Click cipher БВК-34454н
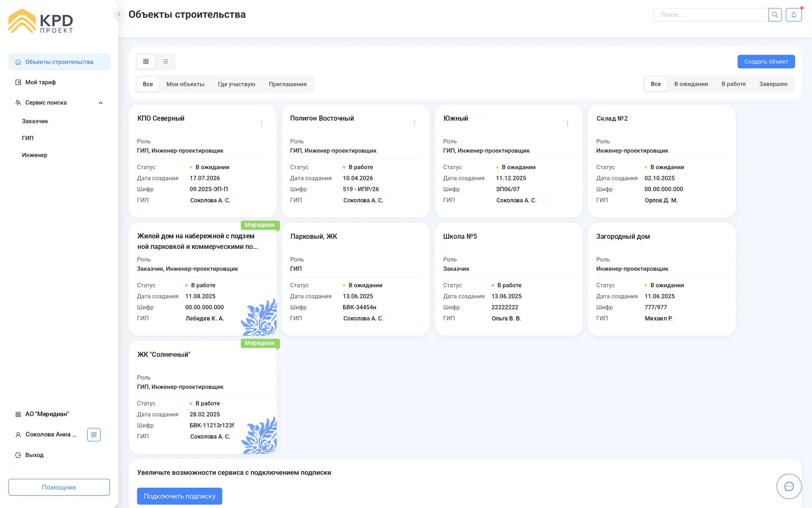 [x=359, y=307]
